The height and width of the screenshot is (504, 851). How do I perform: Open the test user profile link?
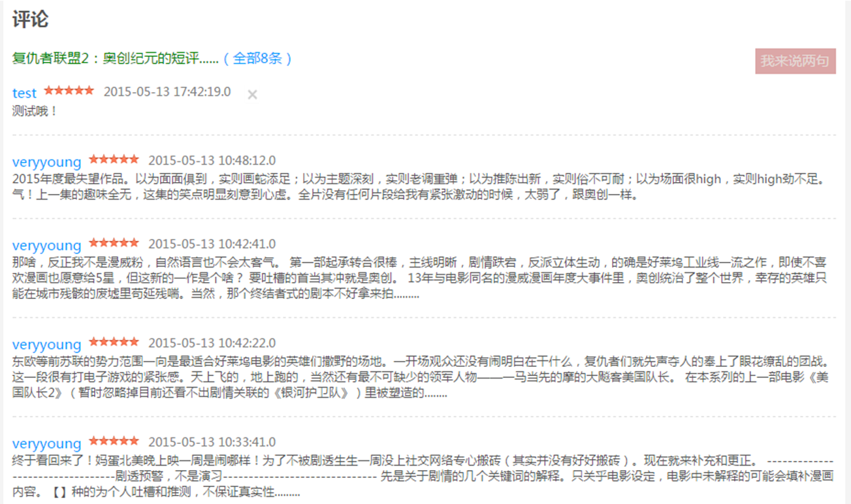24,93
